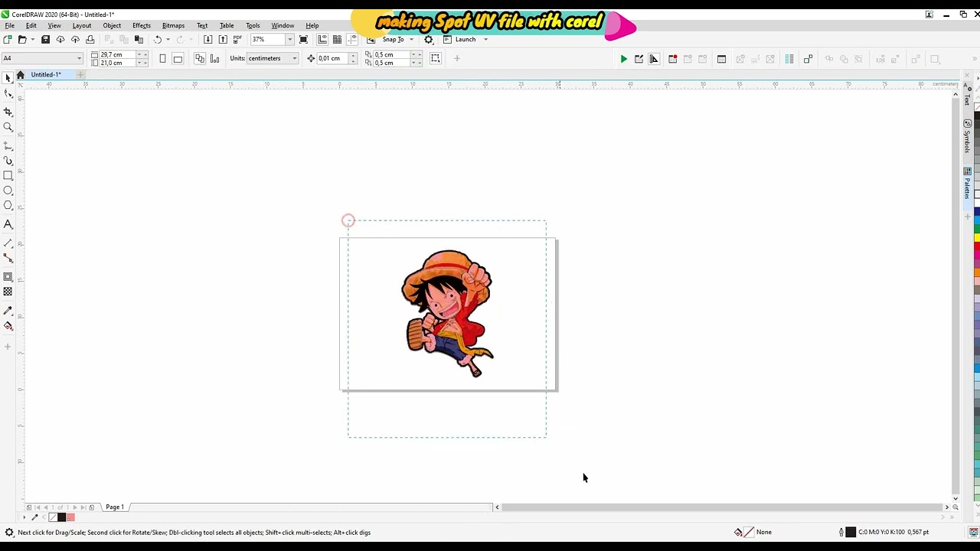Open the File menu
This screenshot has width=980, height=551.
point(10,25)
